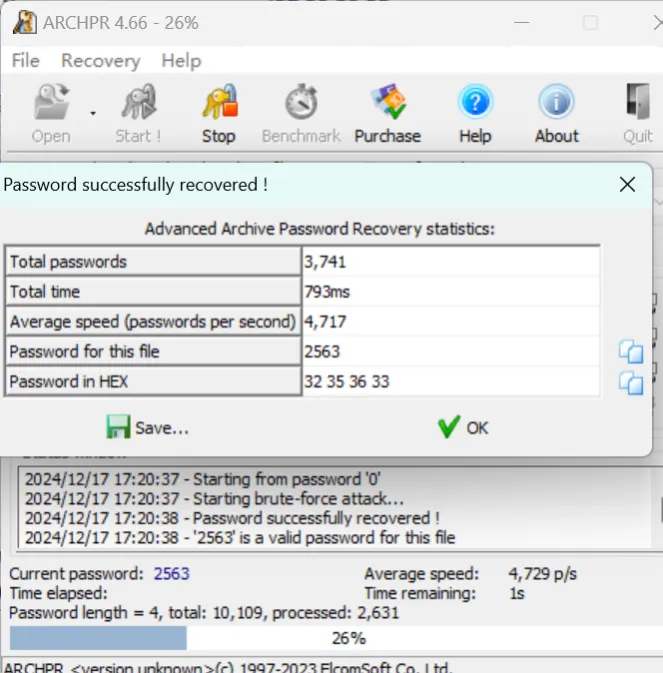
Task: Click the 26% progress bar
Action: click(331, 638)
